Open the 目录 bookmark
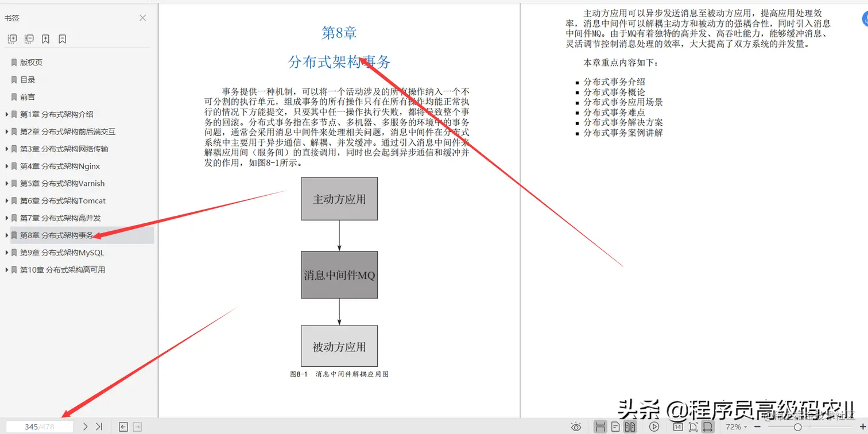The width and height of the screenshot is (868, 434). [x=28, y=80]
